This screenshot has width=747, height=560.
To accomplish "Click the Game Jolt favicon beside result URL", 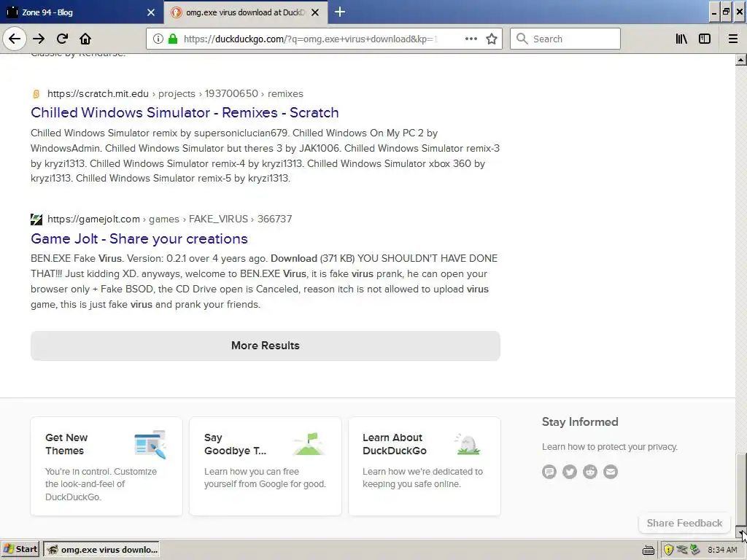I will coord(36,219).
